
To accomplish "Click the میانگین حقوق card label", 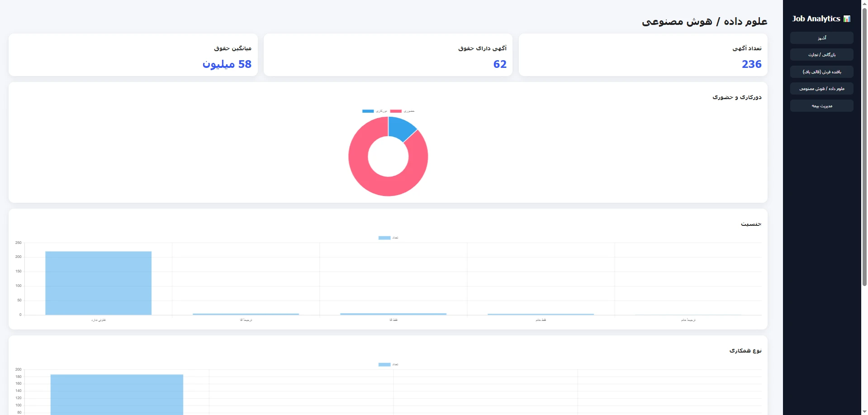I will click(232, 48).
